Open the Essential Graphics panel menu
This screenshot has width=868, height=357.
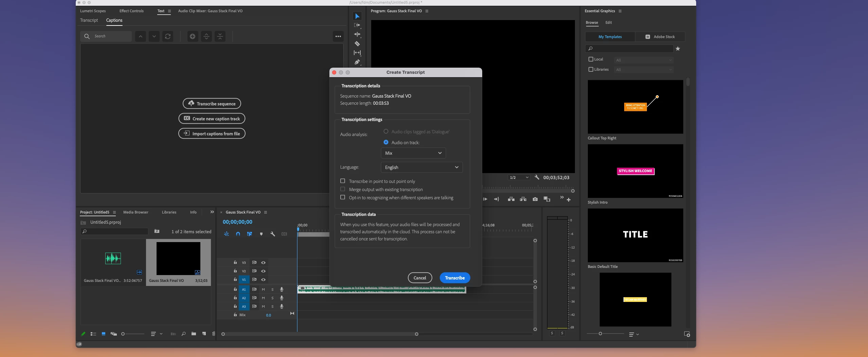620,11
